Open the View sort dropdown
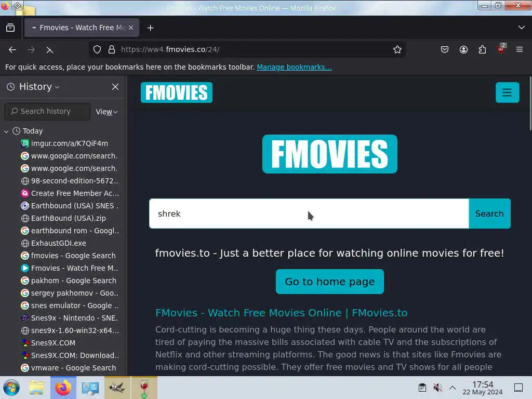Screen dimensions: 532x399 tap(107, 112)
